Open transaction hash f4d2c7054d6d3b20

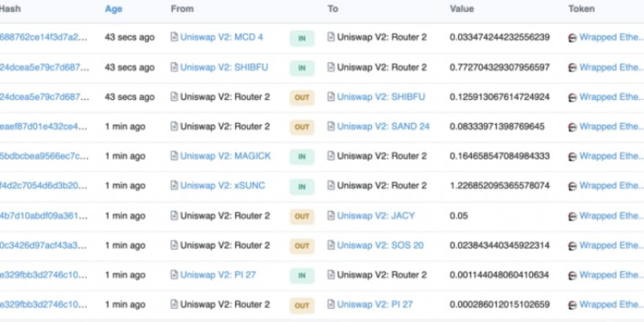43,186
